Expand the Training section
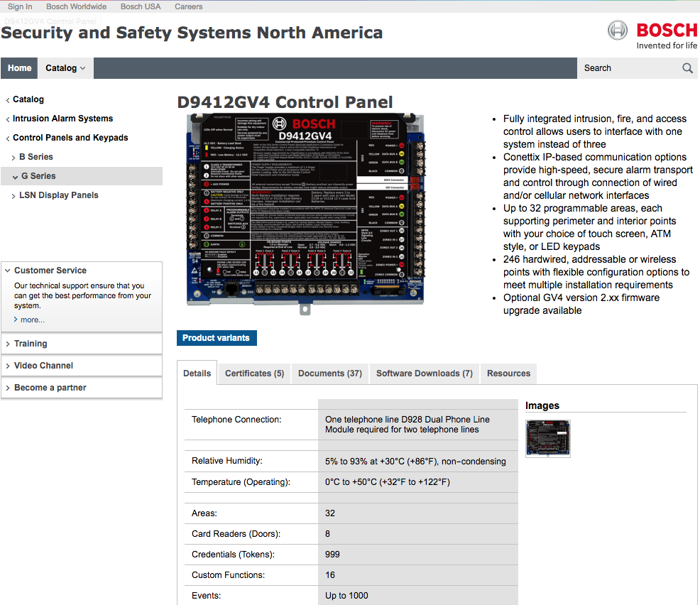700x605 pixels. point(82,344)
